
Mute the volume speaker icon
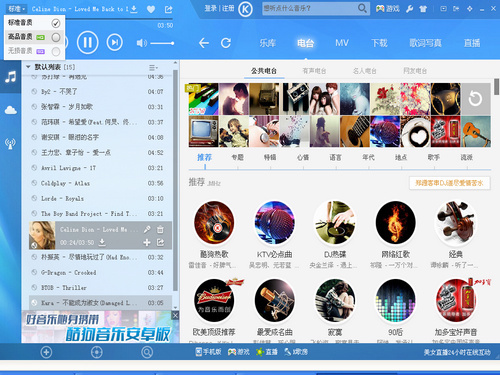(141, 43)
